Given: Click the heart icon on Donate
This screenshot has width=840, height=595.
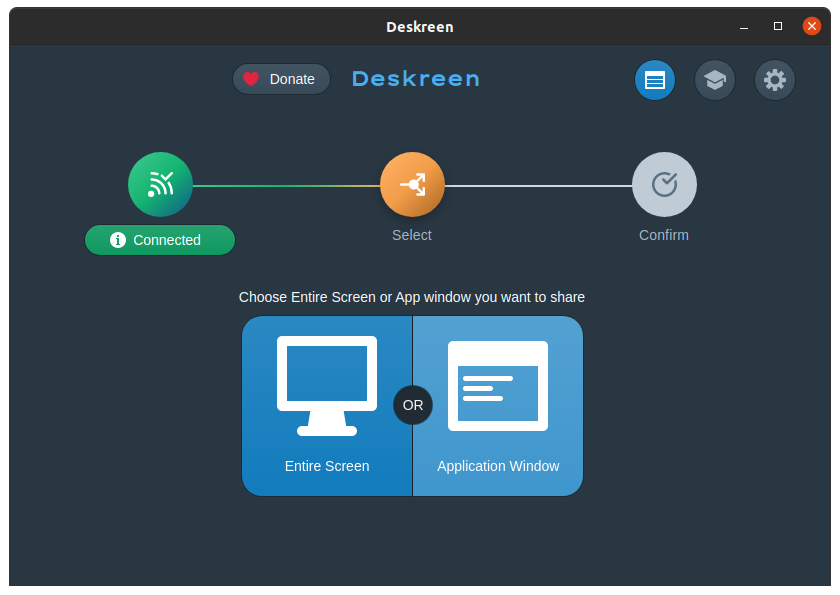Looking at the screenshot, I should [x=252, y=78].
